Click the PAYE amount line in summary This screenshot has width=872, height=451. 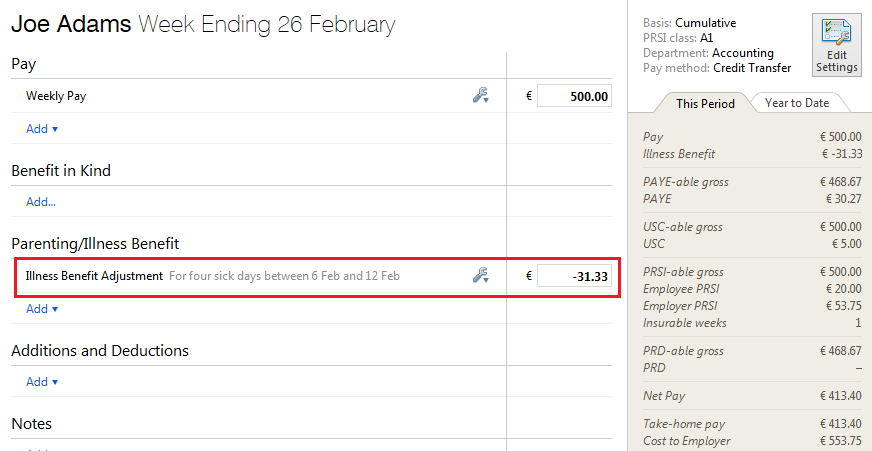(752, 199)
